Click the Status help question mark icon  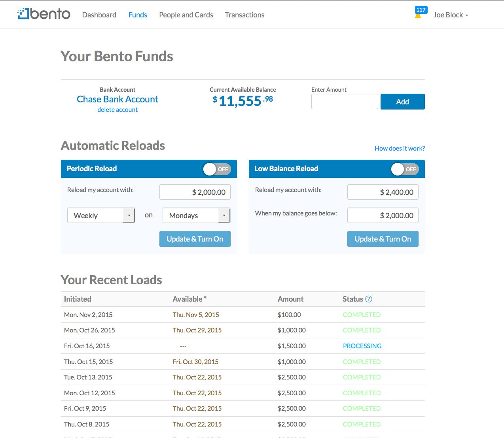[x=369, y=299]
